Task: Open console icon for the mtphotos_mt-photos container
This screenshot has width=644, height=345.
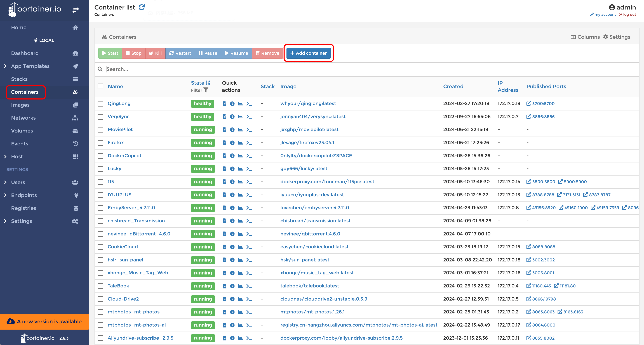Action: (x=249, y=312)
